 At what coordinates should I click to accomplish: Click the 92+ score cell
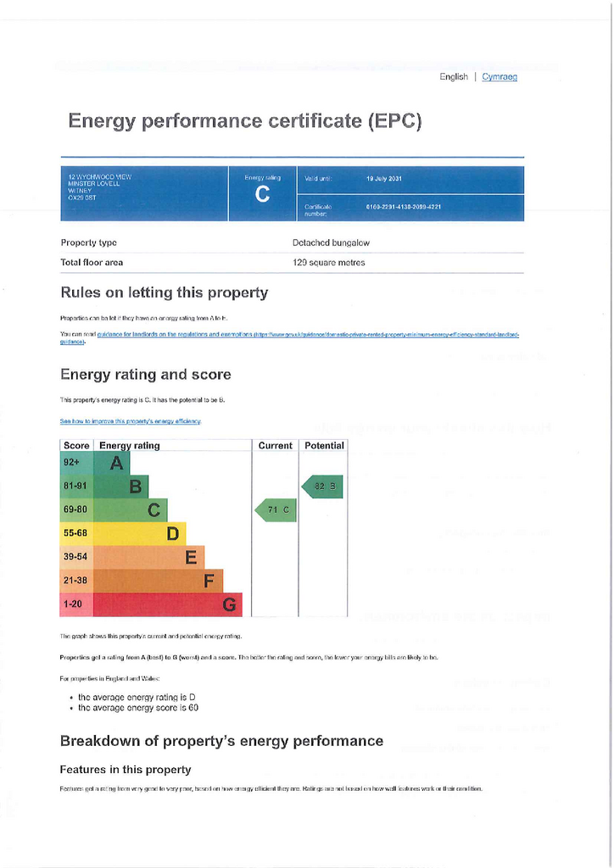pyautogui.click(x=76, y=463)
